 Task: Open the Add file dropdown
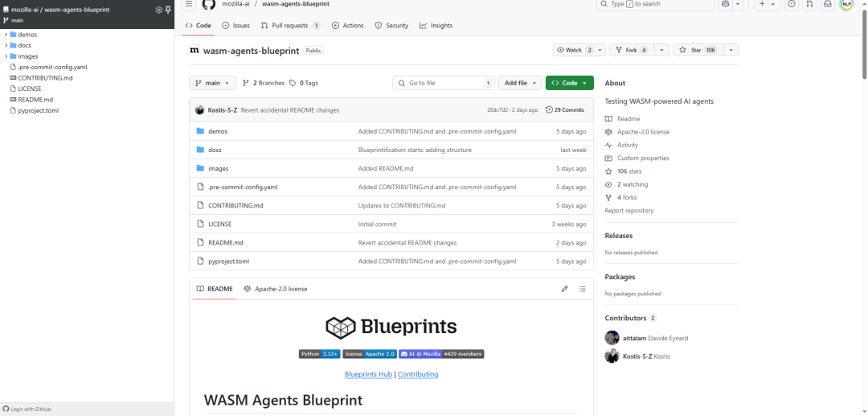click(x=520, y=83)
